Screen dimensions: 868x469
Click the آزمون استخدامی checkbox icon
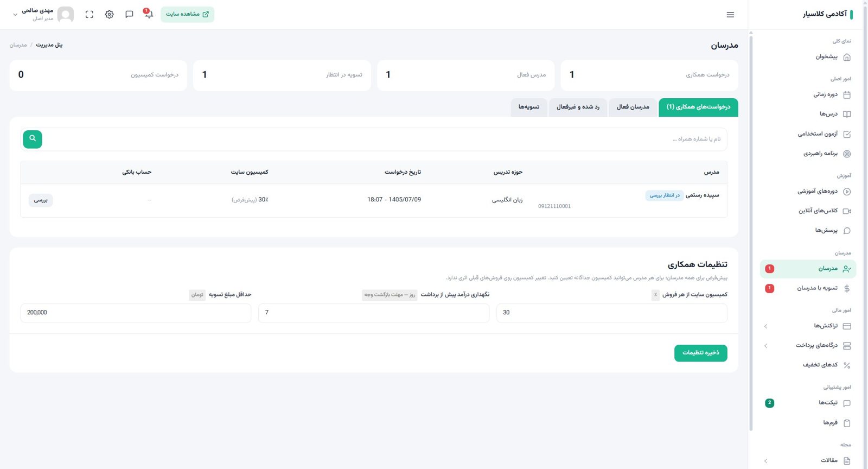847,134
